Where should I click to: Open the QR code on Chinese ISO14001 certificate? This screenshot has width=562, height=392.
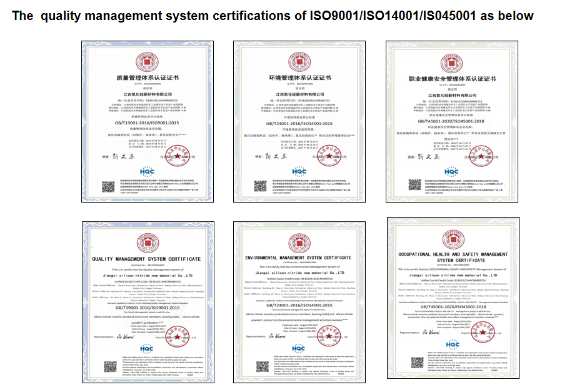(x=260, y=186)
